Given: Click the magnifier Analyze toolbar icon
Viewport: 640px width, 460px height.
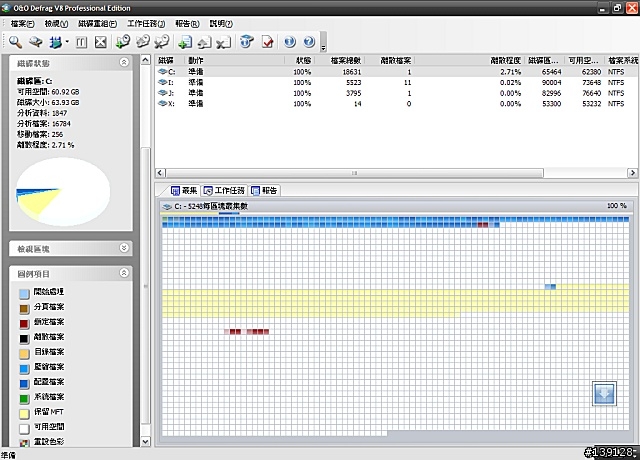Looking at the screenshot, I should (x=16, y=42).
